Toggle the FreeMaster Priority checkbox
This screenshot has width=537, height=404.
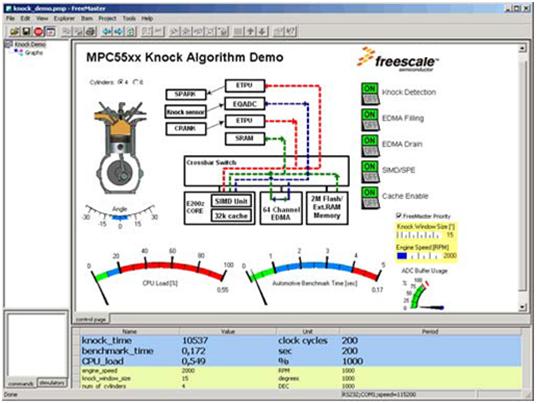[x=399, y=216]
